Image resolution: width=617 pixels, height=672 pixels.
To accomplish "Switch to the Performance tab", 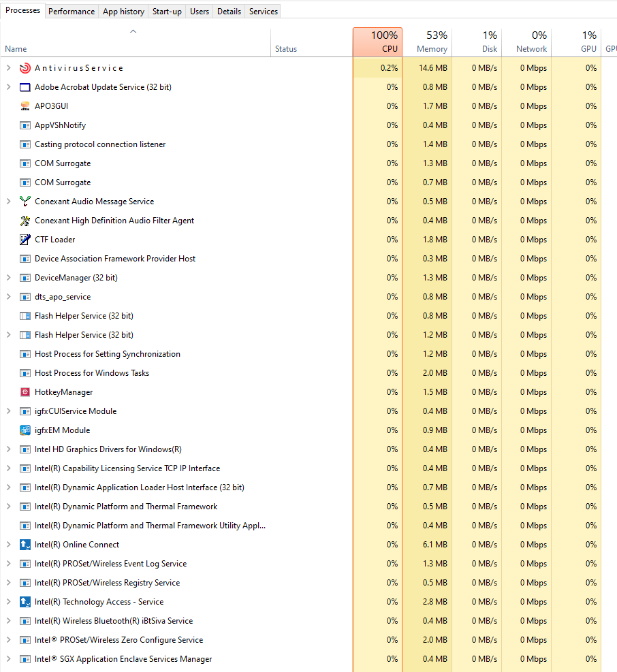I will 72,12.
